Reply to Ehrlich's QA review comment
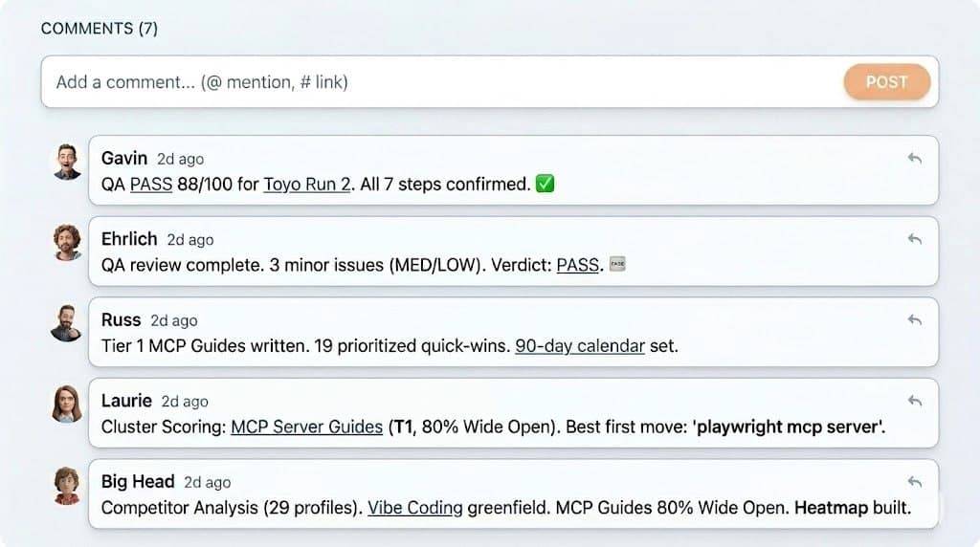 click(914, 239)
